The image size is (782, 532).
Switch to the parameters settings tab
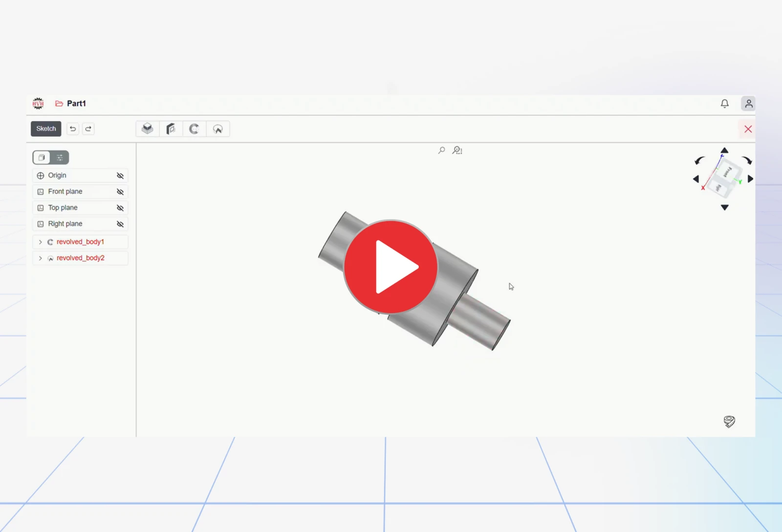[x=60, y=157]
